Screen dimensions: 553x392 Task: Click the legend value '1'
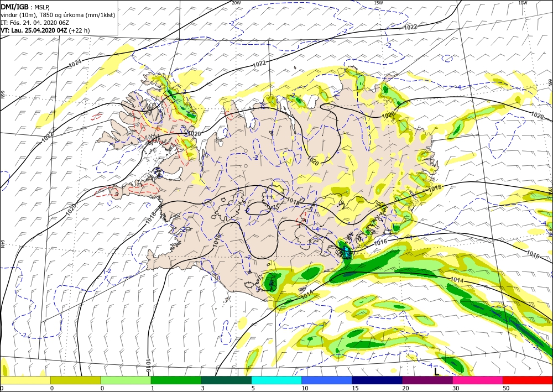[x=153, y=388]
